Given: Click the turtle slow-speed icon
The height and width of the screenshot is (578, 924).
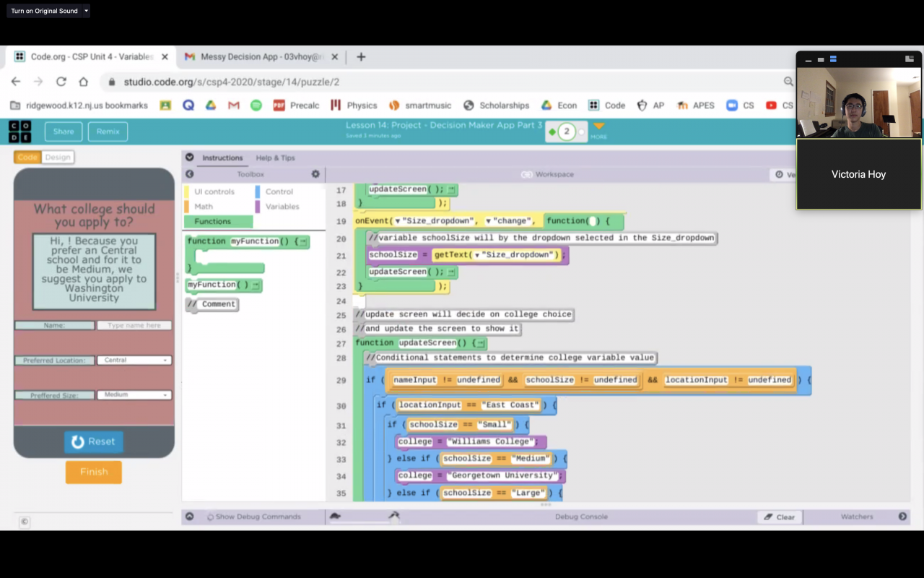Looking at the screenshot, I should pyautogui.click(x=336, y=517).
